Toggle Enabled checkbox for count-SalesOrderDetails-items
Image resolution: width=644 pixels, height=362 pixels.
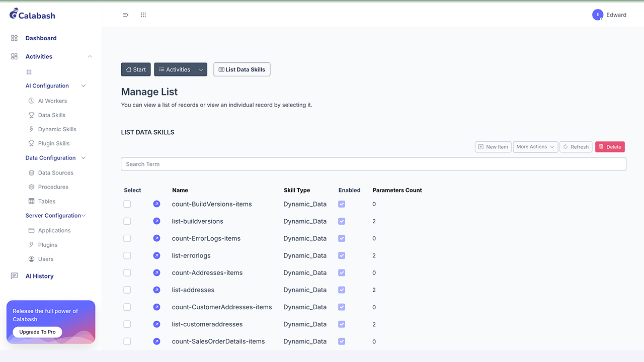(342, 341)
